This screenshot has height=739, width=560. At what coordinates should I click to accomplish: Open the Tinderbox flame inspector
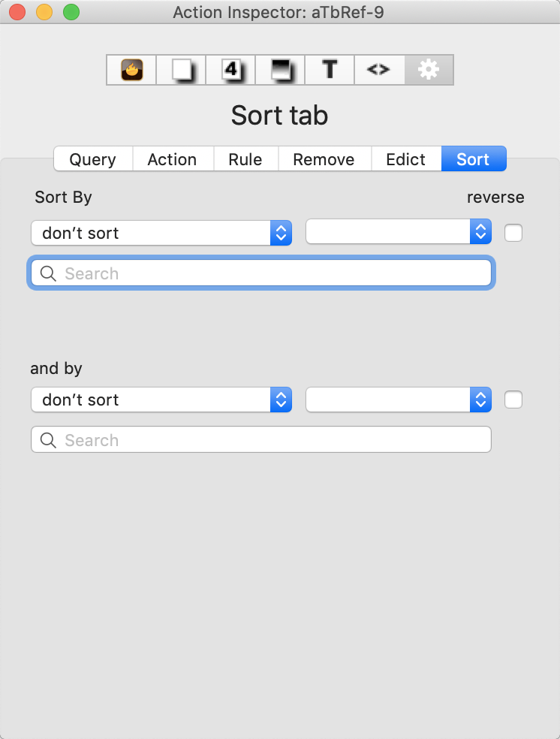point(131,70)
